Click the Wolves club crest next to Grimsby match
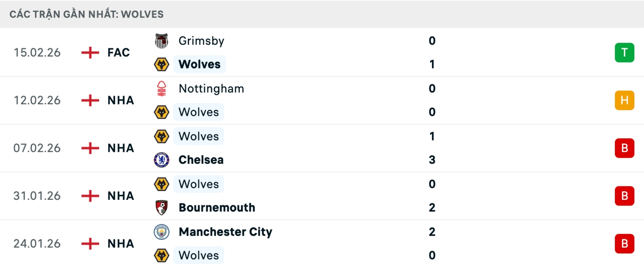 [162, 64]
